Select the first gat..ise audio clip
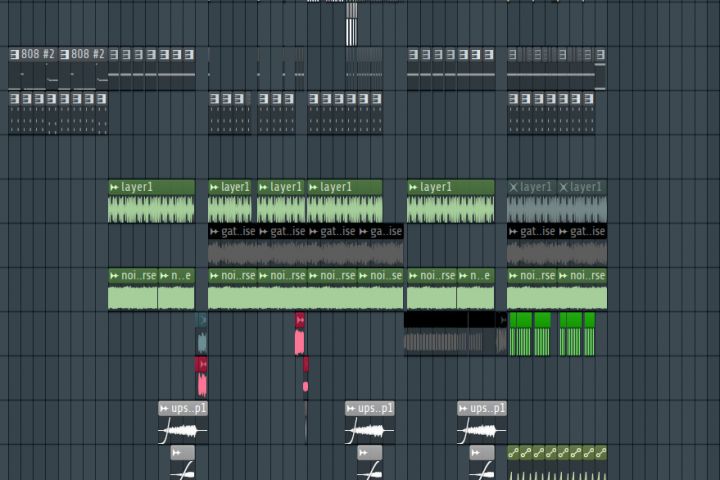The width and height of the screenshot is (720, 480). click(232, 245)
